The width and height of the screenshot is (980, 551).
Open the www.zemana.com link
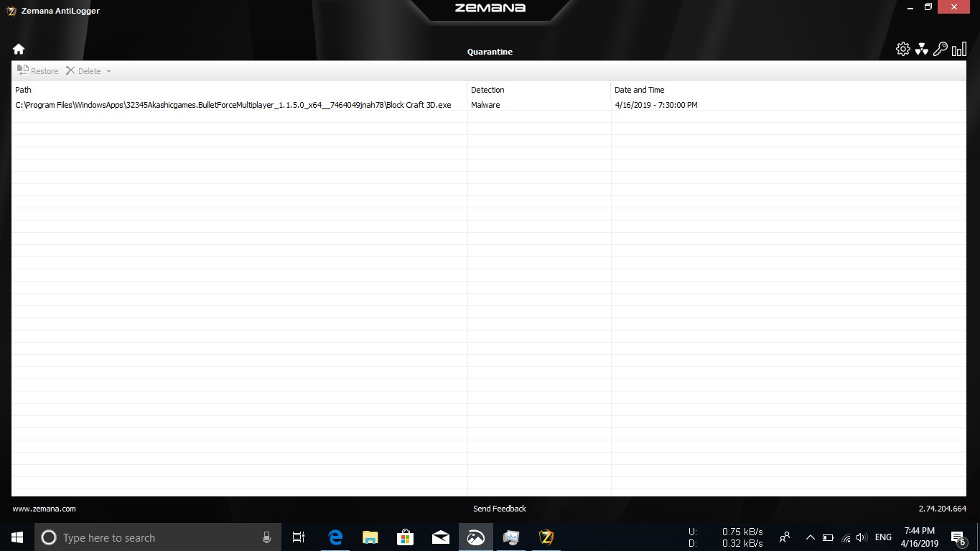point(44,509)
